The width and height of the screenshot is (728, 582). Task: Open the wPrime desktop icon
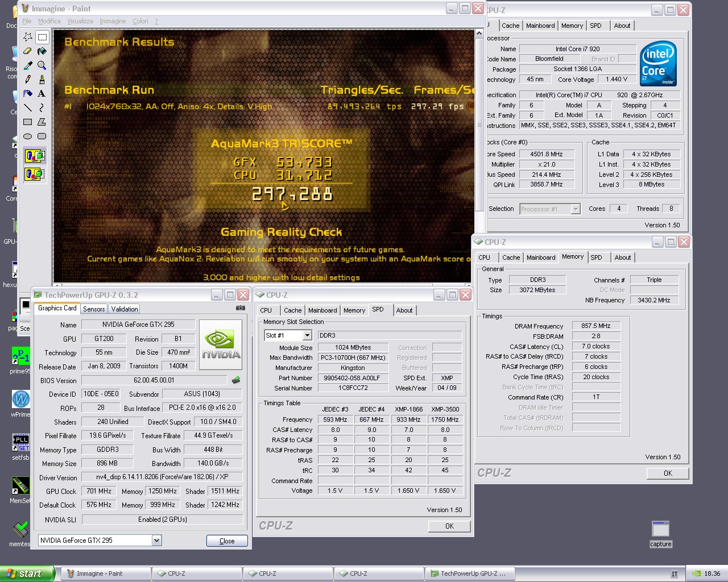point(20,404)
